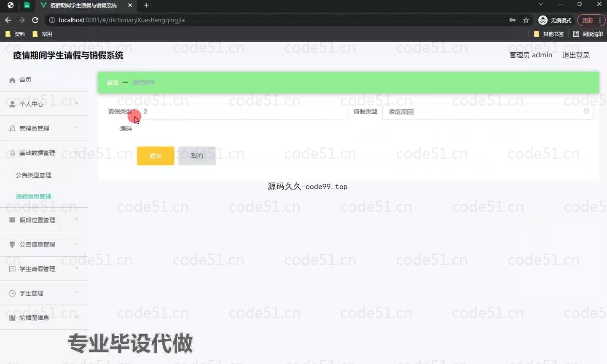The height and width of the screenshot is (364, 607).
Task: Click the site information icon before localhost
Action: pos(52,20)
